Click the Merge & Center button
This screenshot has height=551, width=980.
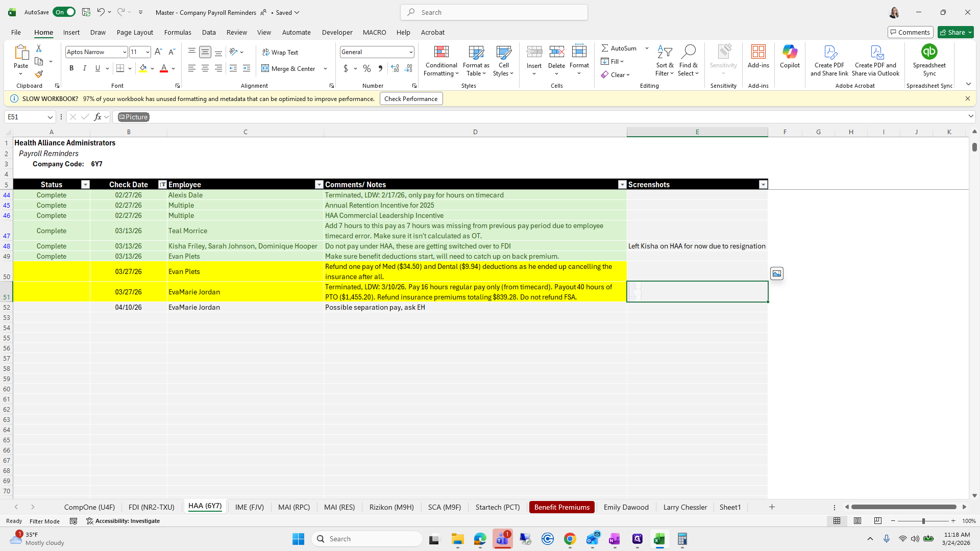point(289,68)
